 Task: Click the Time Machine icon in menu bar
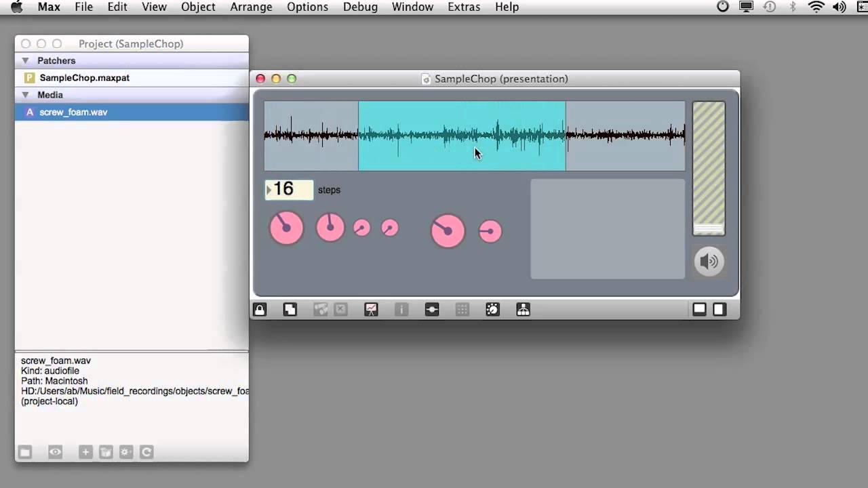click(769, 7)
